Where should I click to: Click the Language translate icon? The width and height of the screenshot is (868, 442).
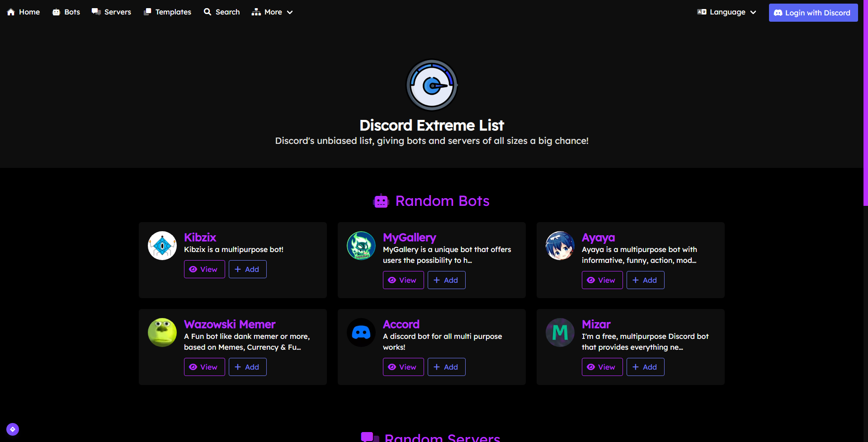pos(702,12)
